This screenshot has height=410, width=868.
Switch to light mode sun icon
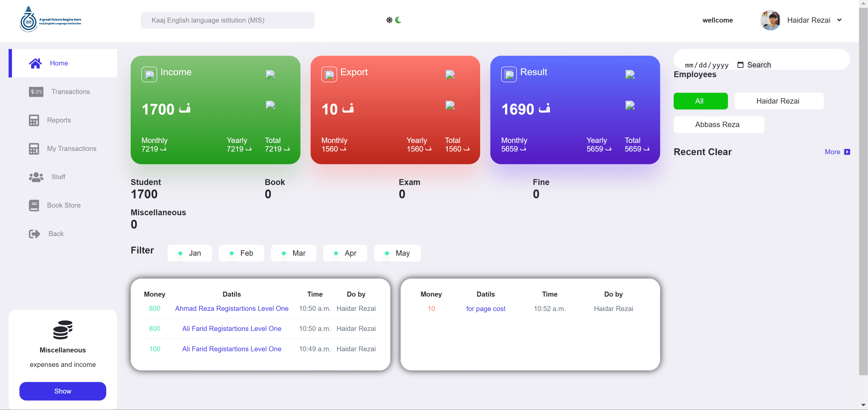click(389, 20)
